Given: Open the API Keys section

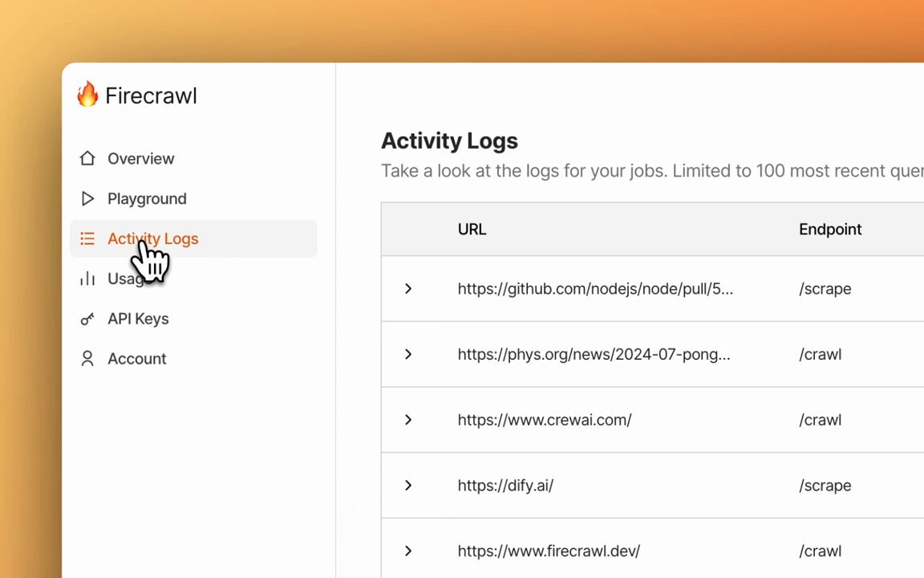Looking at the screenshot, I should click(x=138, y=319).
